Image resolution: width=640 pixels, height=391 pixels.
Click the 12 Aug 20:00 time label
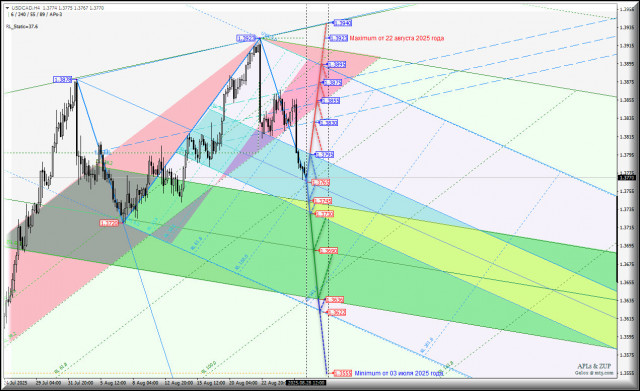pyautogui.click(x=178, y=383)
